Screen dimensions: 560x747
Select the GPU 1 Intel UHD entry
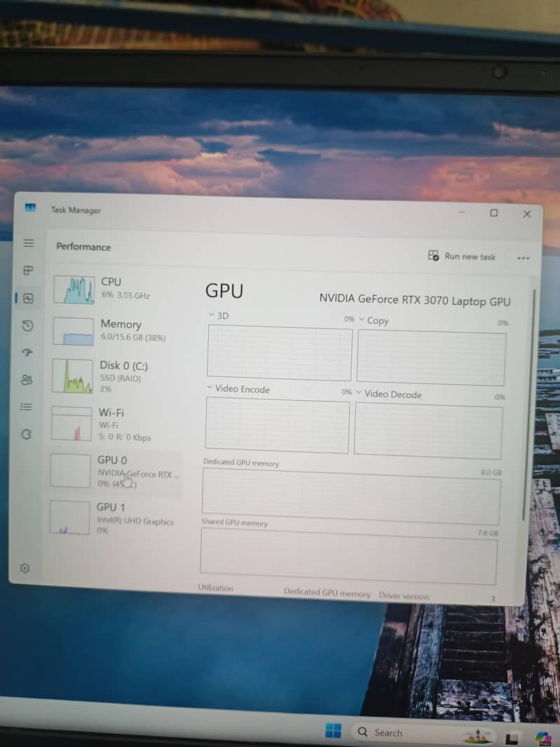(114, 518)
